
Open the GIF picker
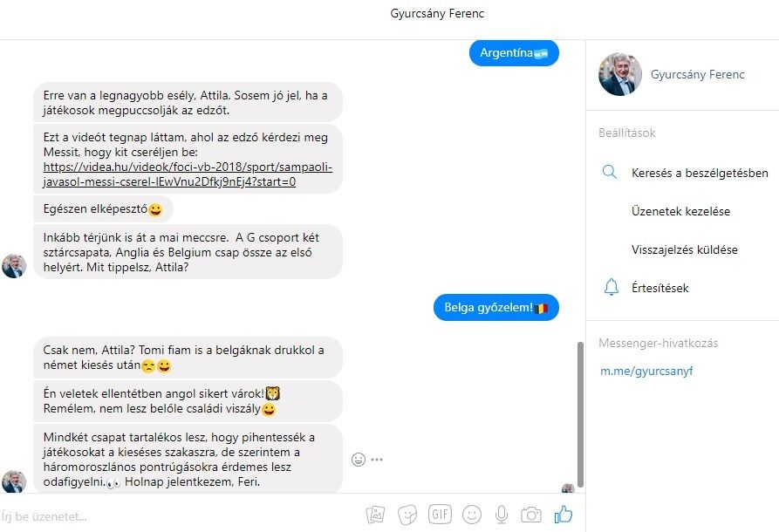pyautogui.click(x=441, y=514)
